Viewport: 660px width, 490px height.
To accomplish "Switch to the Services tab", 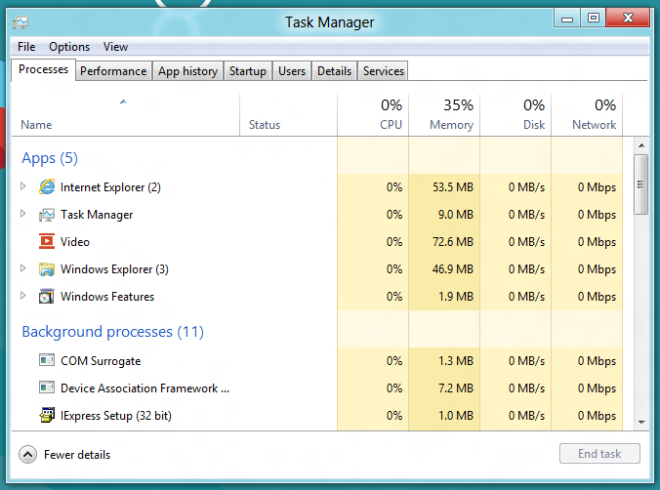I will (x=383, y=71).
